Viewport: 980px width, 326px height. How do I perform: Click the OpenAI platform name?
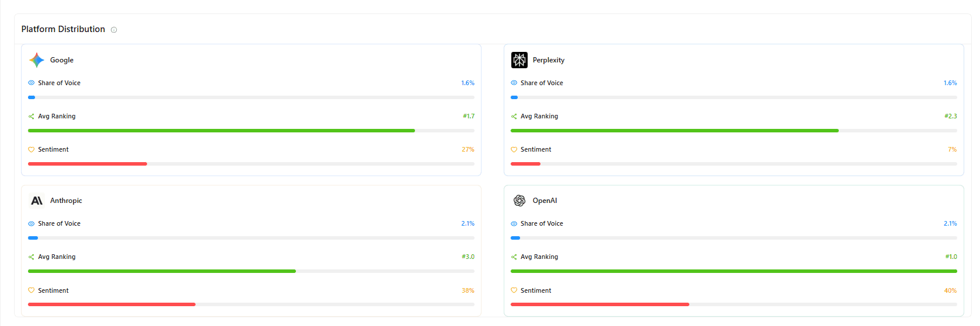tap(545, 201)
